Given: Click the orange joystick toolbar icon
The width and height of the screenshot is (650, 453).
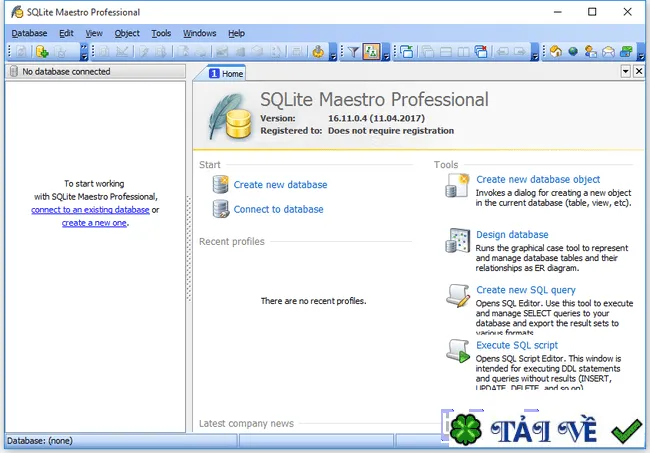Looking at the screenshot, I should tap(318, 52).
